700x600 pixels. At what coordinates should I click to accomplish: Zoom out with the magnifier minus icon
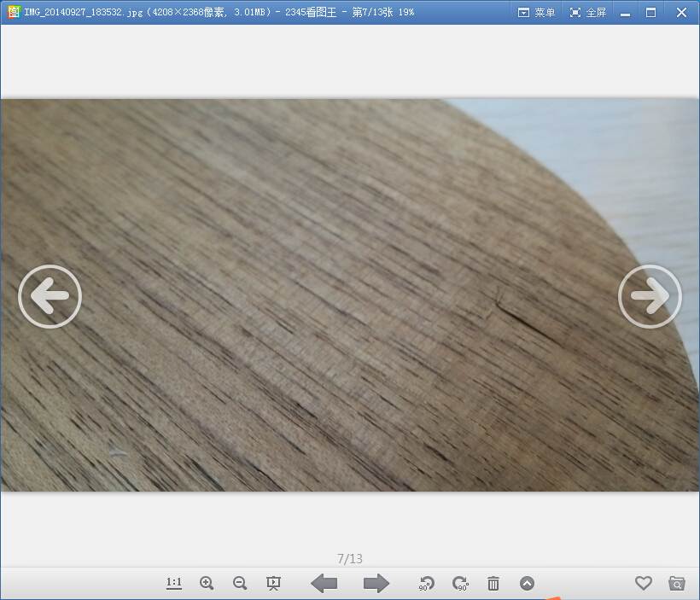(x=240, y=583)
